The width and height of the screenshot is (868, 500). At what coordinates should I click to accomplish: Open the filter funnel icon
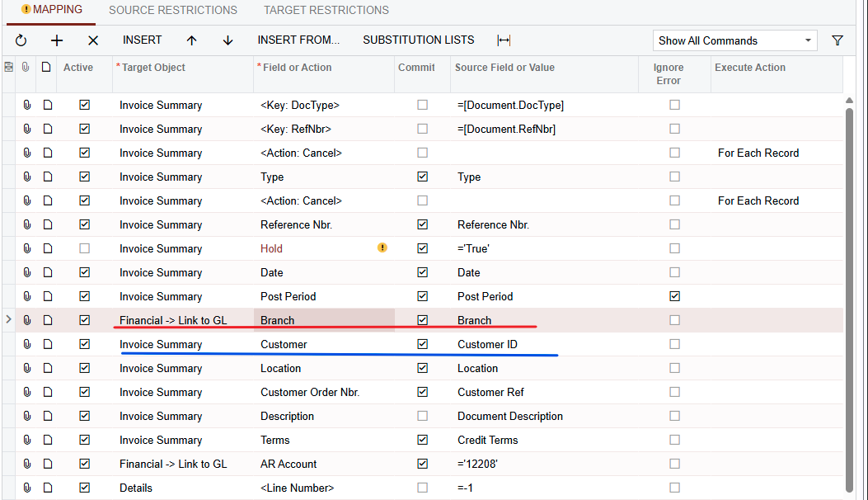point(838,40)
